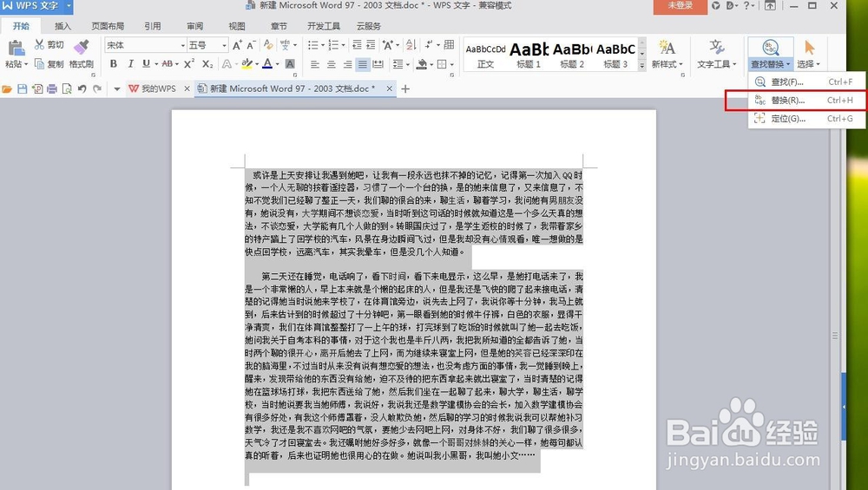Image resolution: width=868 pixels, height=490 pixels.
Task: Toggle subscript X₂ formatting
Action: click(207, 64)
